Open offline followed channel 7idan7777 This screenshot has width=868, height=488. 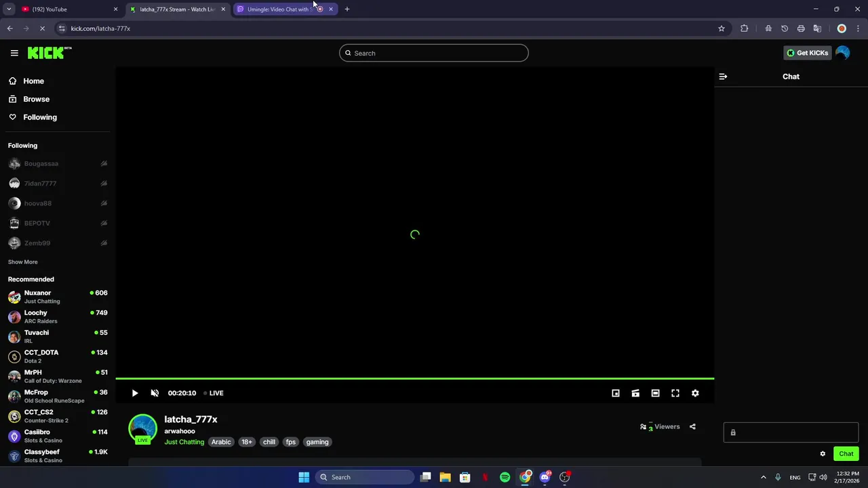[x=58, y=184]
